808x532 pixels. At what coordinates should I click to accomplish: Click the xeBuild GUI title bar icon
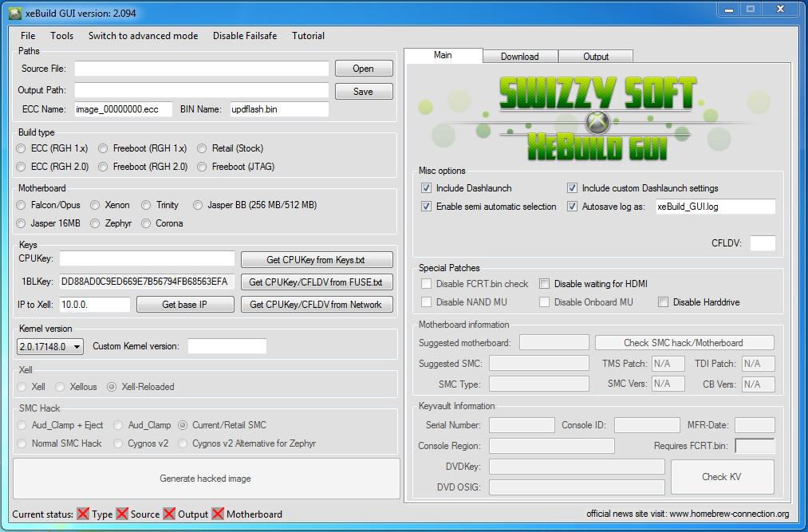(13, 12)
